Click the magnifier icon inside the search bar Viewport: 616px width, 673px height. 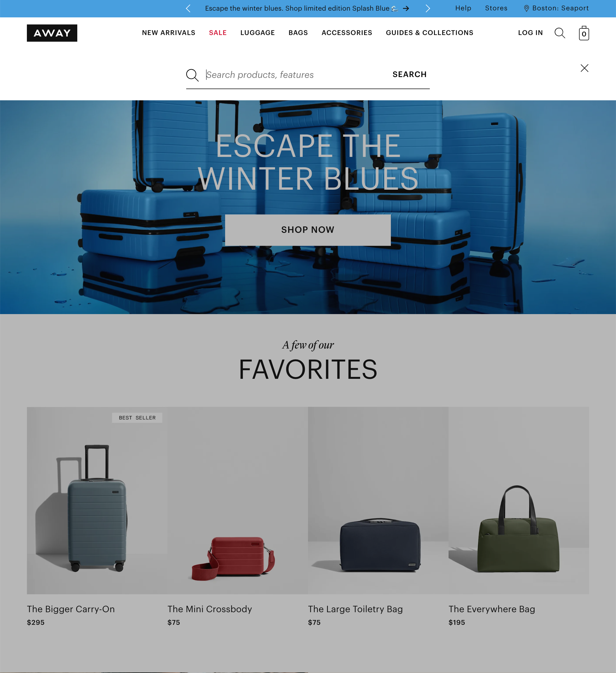click(x=192, y=75)
